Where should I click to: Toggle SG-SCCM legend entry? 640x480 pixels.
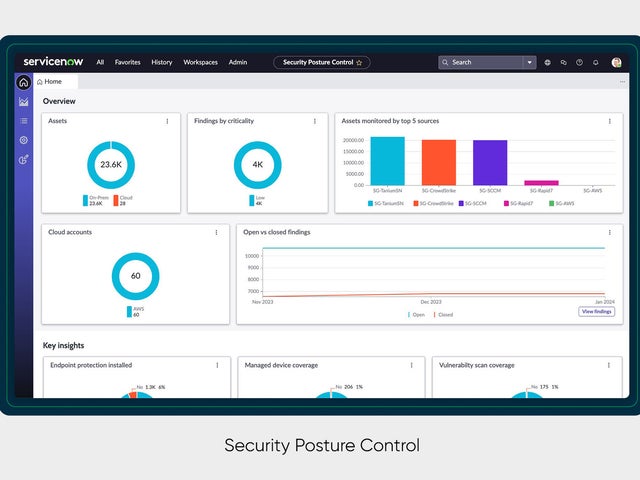tap(473, 203)
